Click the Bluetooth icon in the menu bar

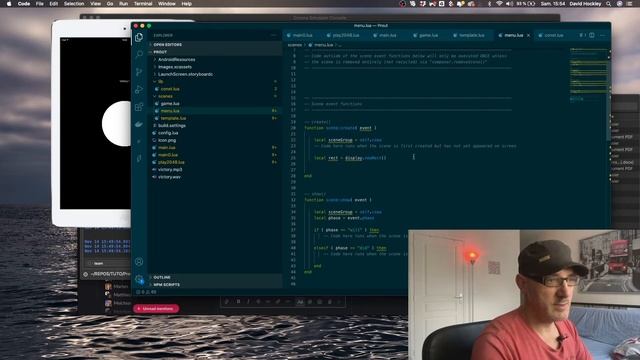click(x=489, y=4)
